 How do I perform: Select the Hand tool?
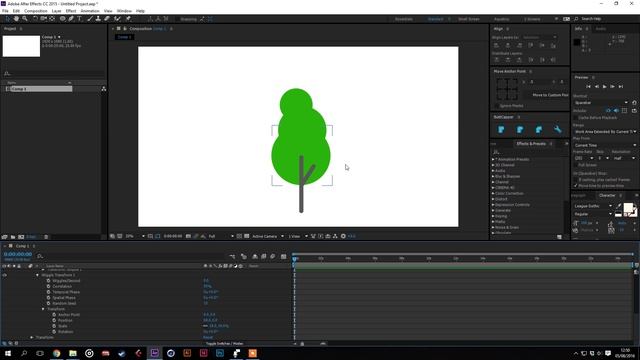click(16, 19)
